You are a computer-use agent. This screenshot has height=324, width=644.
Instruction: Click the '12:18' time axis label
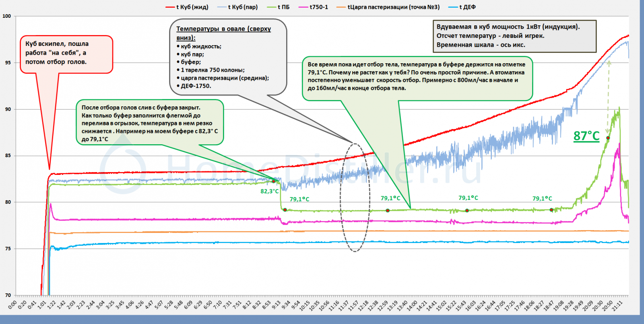[x=363, y=305]
